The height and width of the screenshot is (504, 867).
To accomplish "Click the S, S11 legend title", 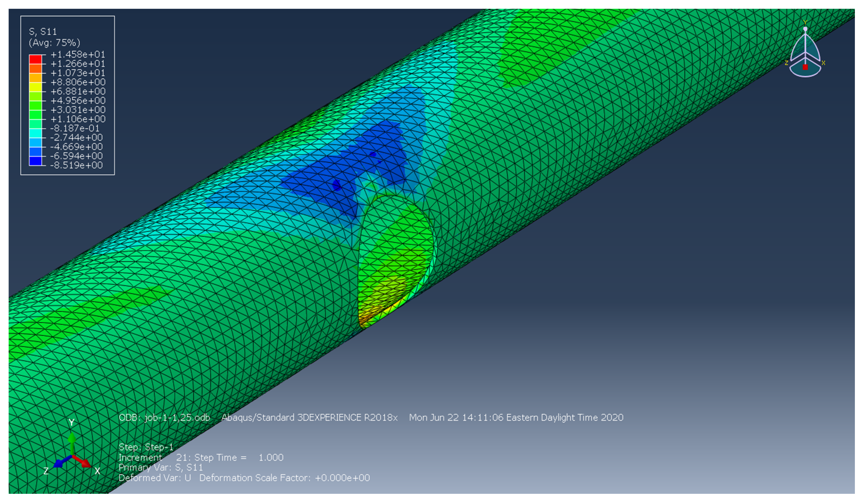I will [x=43, y=32].
